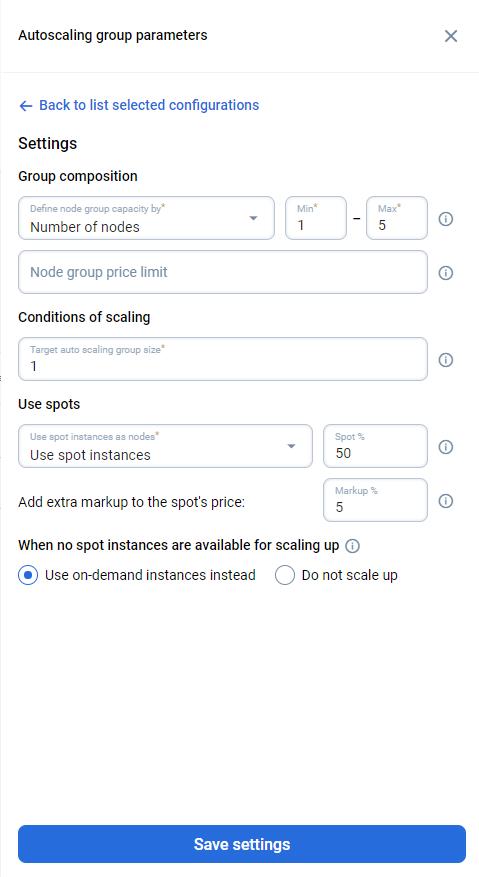Viewport: 479px width, 877px height.
Task: Select 'Do not scale up' radio option
Action: [285, 575]
